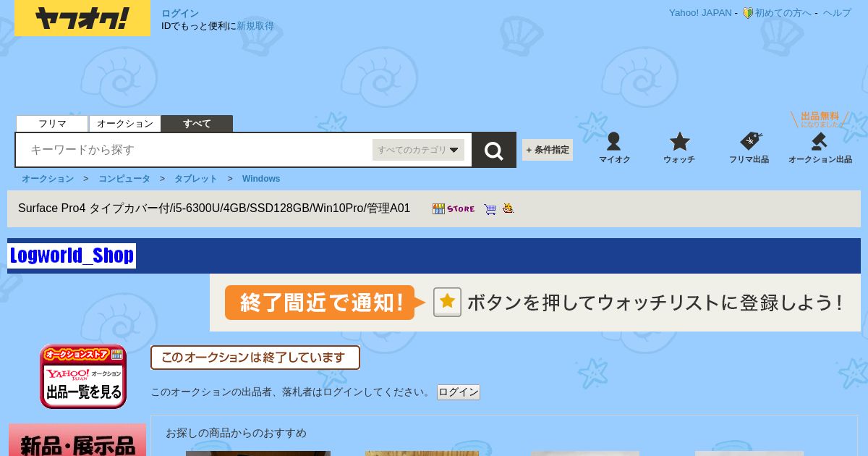Click the Surface Pro4 auction title text
This screenshot has width=868, height=456.
pos(214,208)
